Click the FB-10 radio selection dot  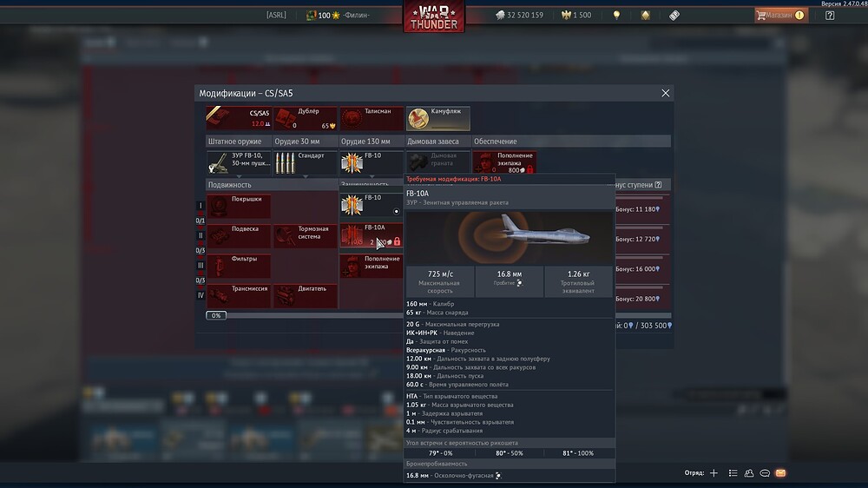(x=397, y=212)
